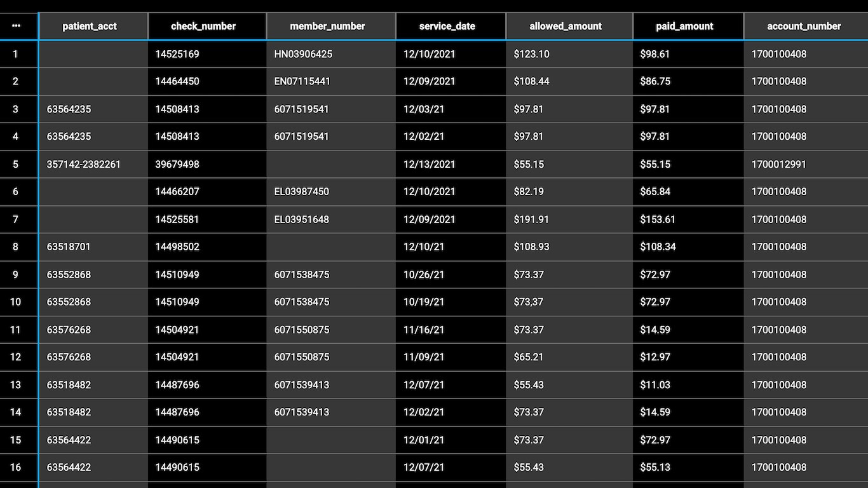Select row 16 by its number
The width and height of the screenshot is (868, 488).
pos(15,467)
